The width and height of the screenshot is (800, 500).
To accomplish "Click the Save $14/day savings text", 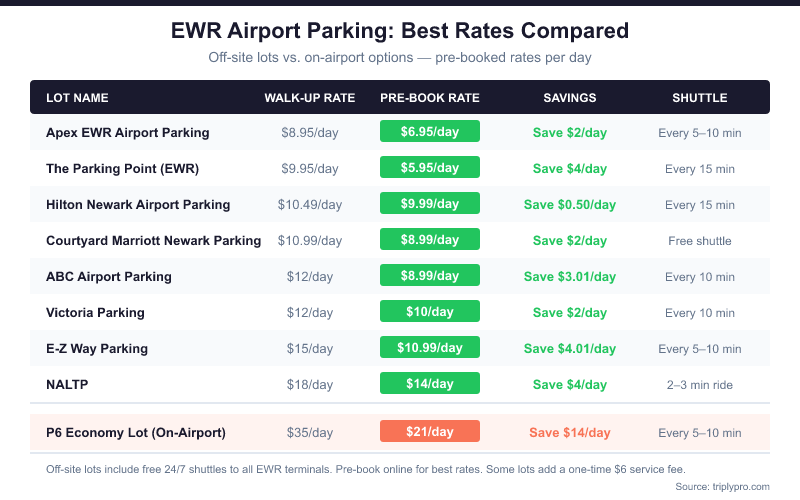I will (570, 432).
